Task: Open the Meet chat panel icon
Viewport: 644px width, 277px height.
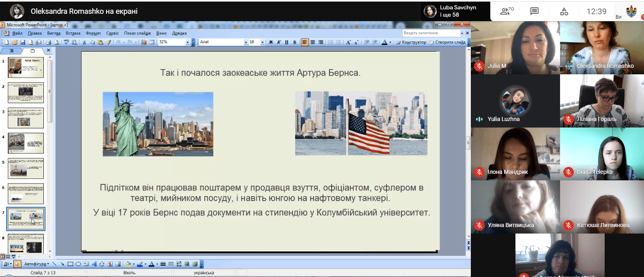Action: pyautogui.click(x=535, y=11)
